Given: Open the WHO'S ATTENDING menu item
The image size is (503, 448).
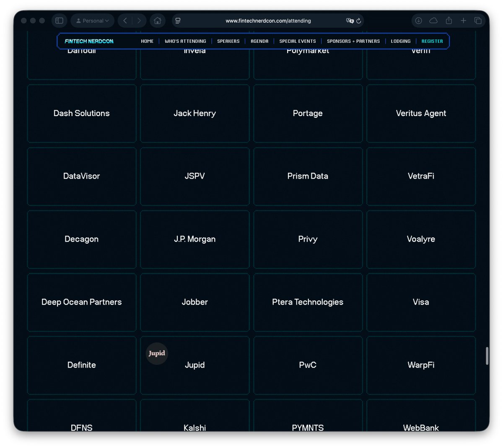Looking at the screenshot, I should click(185, 41).
